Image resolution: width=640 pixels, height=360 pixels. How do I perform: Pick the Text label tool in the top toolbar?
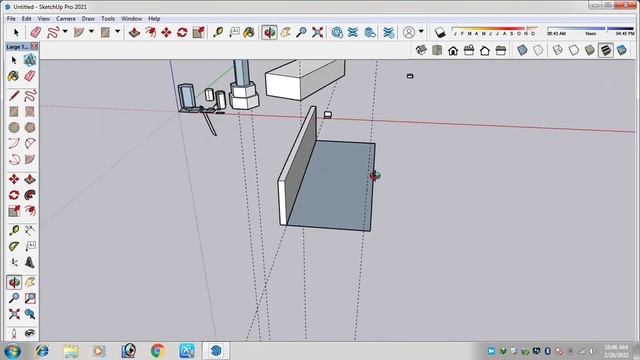(x=234, y=32)
